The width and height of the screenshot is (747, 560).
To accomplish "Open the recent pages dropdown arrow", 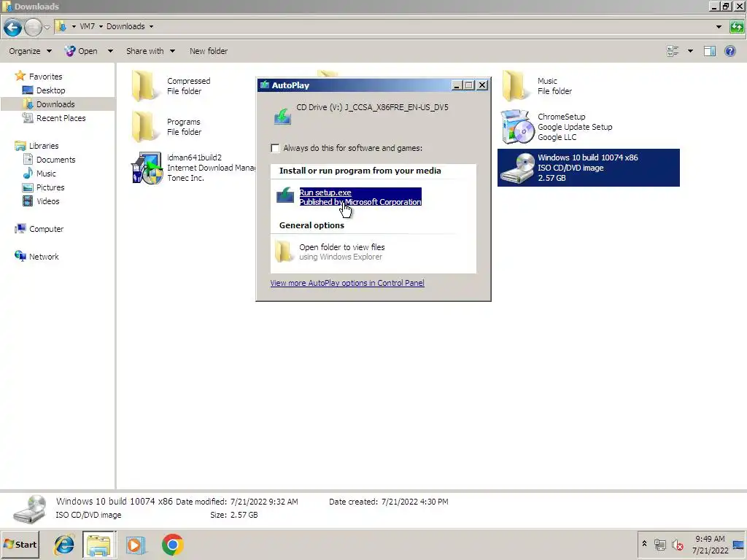I will 47,27.
